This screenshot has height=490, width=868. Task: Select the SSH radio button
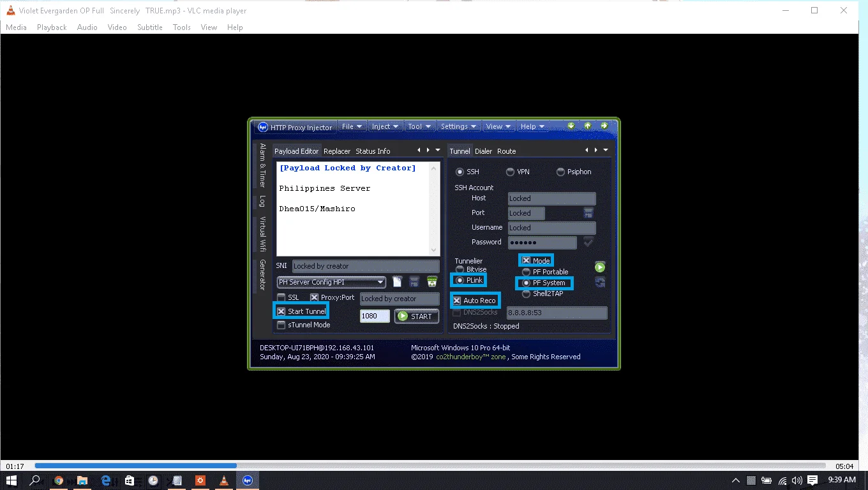coord(460,172)
